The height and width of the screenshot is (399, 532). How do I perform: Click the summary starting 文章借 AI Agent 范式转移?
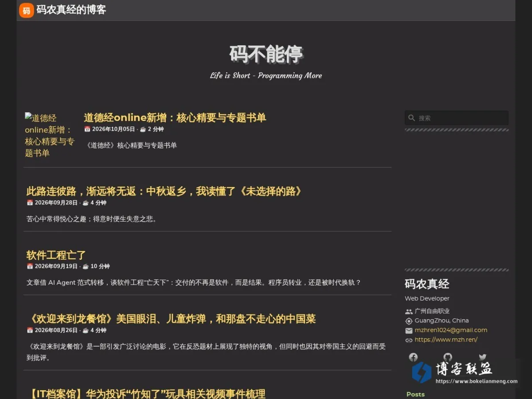click(x=194, y=282)
